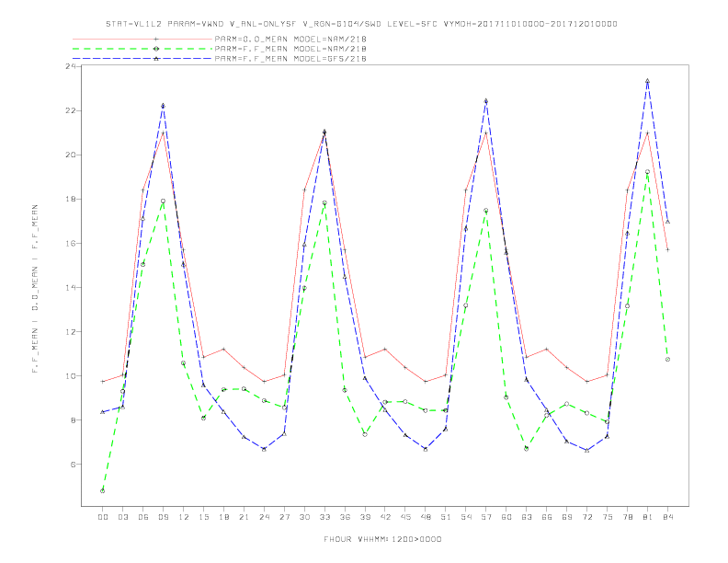Viewport: 728px width, 563px height.
Task: Click x-axis forecast hour label 36
Action: pos(345,517)
